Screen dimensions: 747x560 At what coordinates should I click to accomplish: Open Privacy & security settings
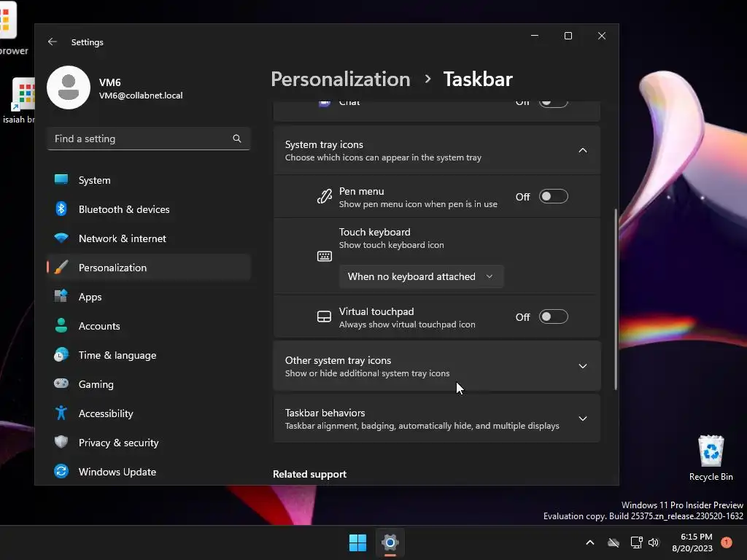pos(149,443)
